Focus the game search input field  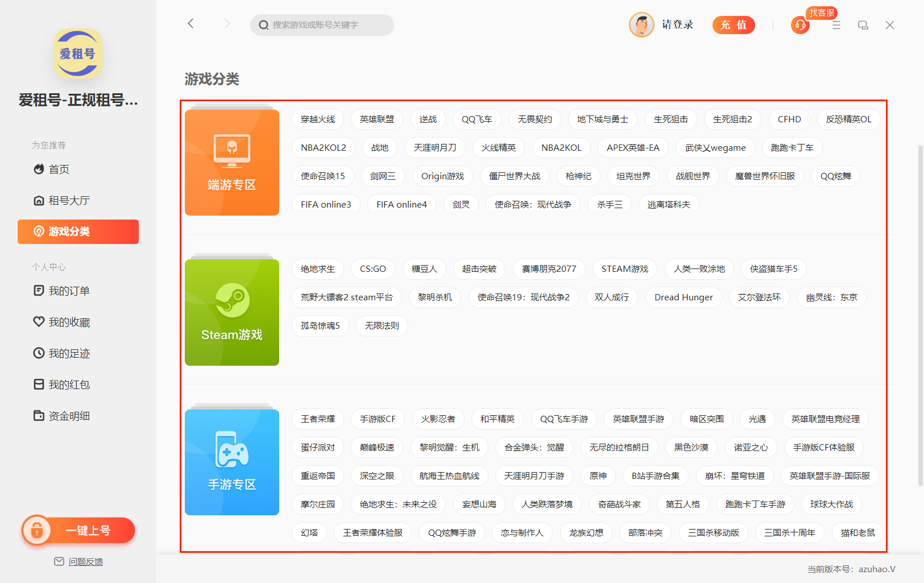[x=322, y=25]
